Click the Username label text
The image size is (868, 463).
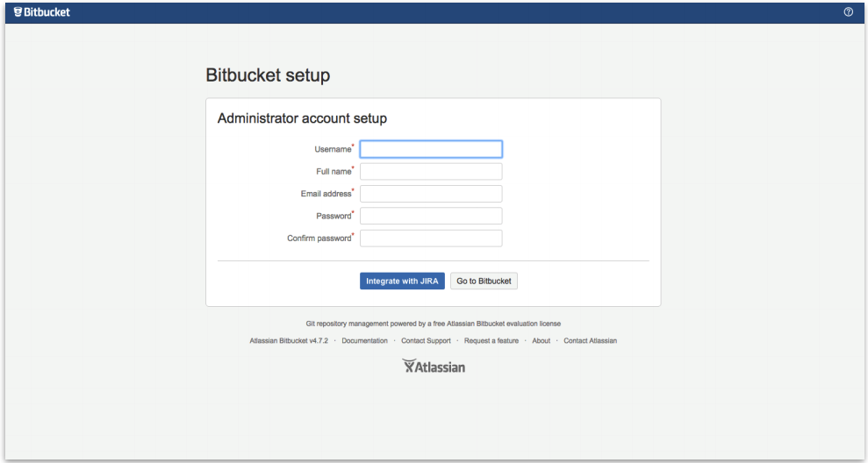[x=333, y=150]
